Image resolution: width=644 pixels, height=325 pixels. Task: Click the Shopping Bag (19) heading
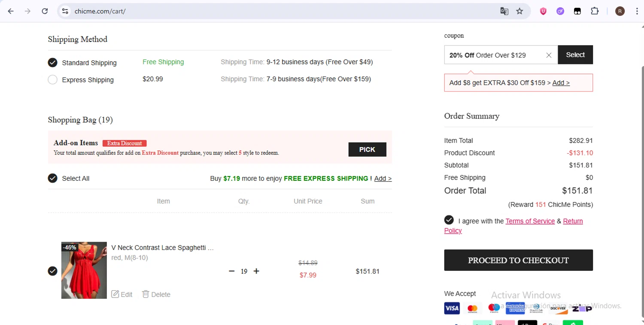80,120
